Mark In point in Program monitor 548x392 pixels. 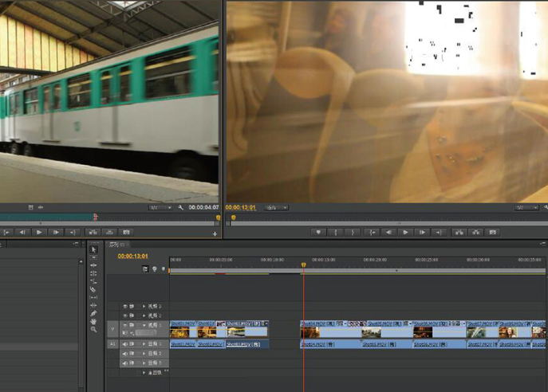coord(336,232)
